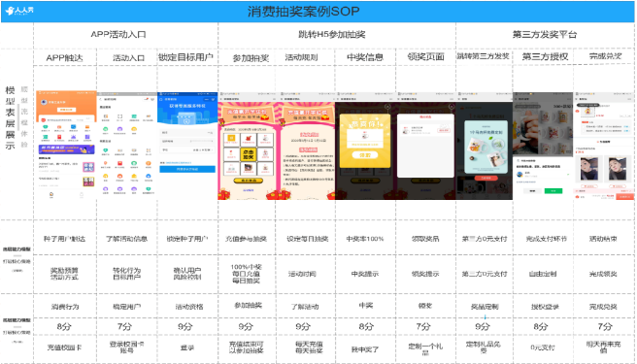
Task: Click the blue login button in third screenshot
Action: tap(187, 169)
